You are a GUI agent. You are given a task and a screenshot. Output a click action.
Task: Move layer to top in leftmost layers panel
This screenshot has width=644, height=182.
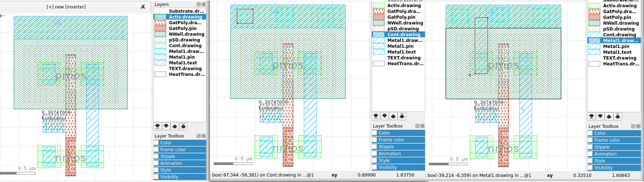(x=183, y=126)
